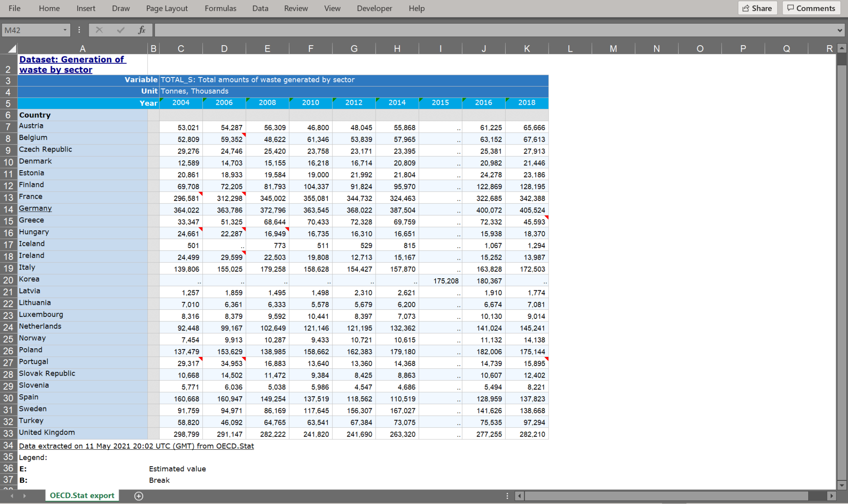Click United Kingdom 2018 value 282,210
The image size is (848, 504).
[527, 434]
